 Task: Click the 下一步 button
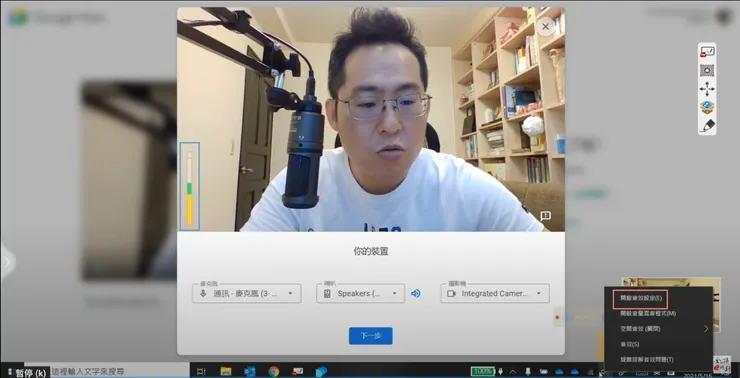point(370,336)
